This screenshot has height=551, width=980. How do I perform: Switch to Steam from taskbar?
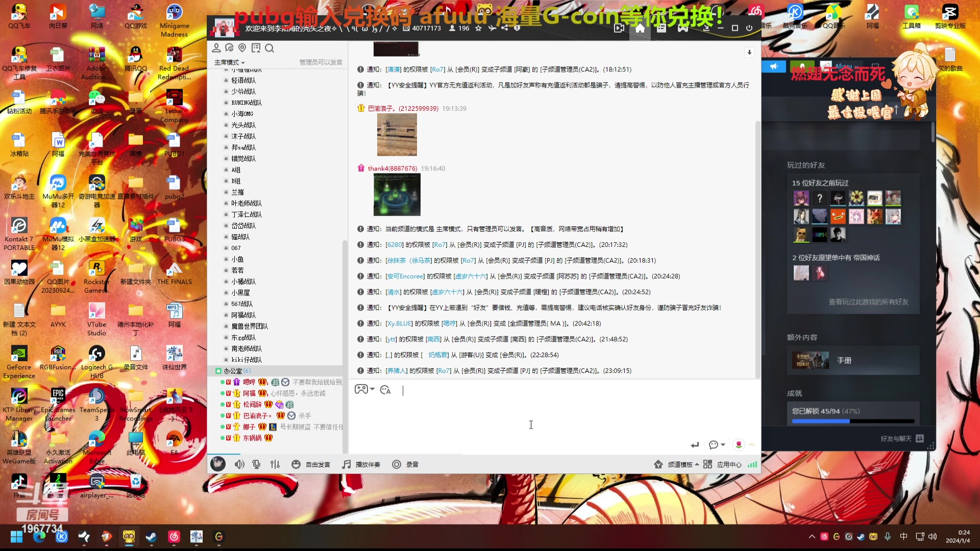[151, 537]
